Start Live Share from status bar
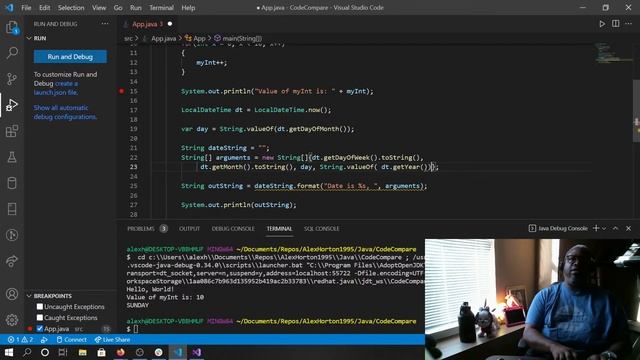The height and width of the screenshot is (360, 640). [112, 340]
